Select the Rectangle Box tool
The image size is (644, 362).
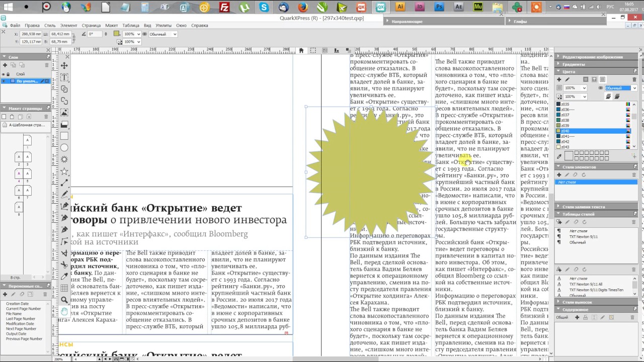(x=64, y=136)
